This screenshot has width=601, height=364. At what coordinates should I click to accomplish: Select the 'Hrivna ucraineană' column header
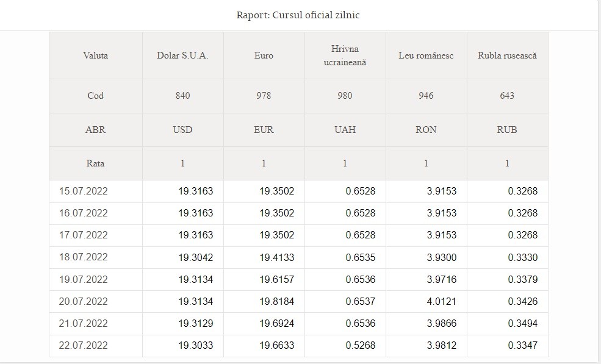coord(345,55)
